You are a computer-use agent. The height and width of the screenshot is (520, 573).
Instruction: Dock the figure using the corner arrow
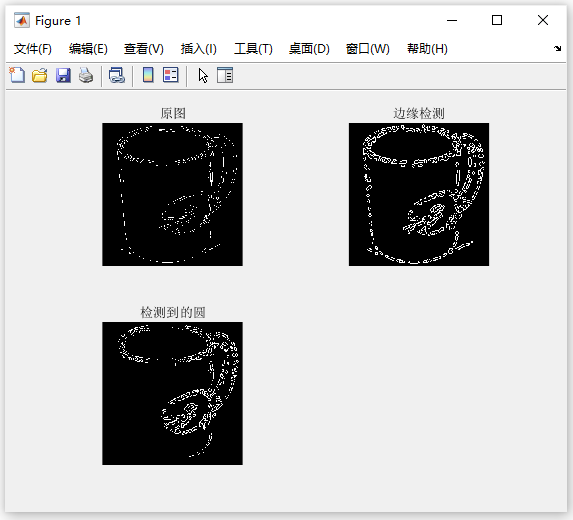point(557,48)
